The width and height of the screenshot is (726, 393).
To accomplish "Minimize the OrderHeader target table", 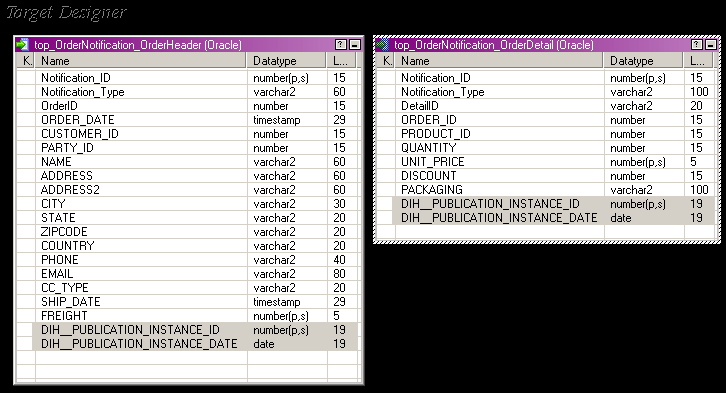I will [355, 44].
